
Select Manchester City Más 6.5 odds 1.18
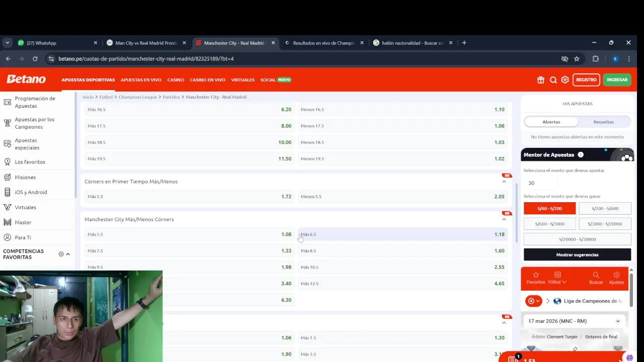(x=403, y=234)
